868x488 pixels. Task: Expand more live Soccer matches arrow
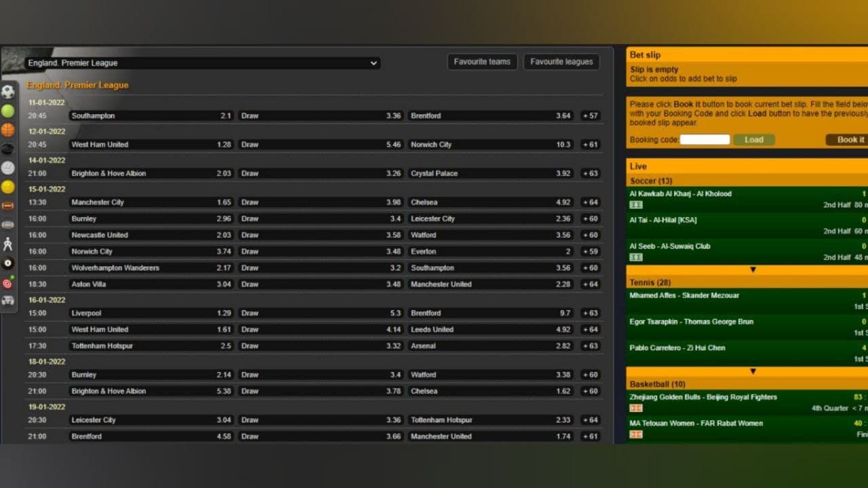[751, 270]
